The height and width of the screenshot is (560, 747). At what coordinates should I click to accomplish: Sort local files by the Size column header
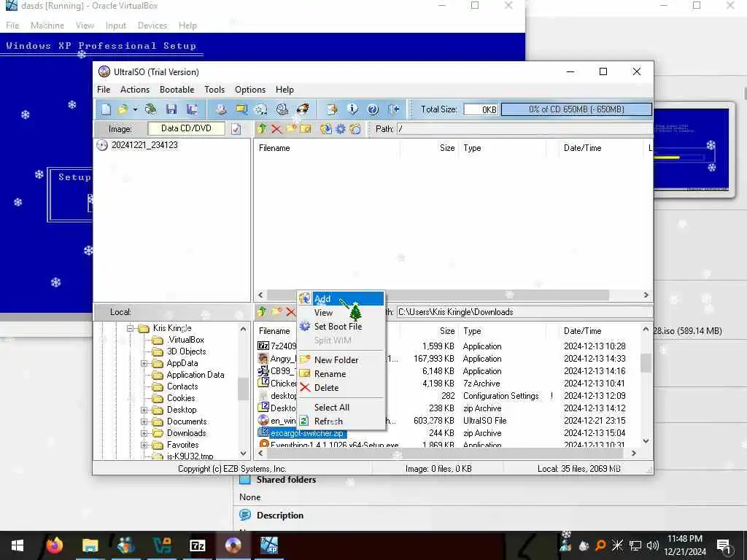point(447,331)
